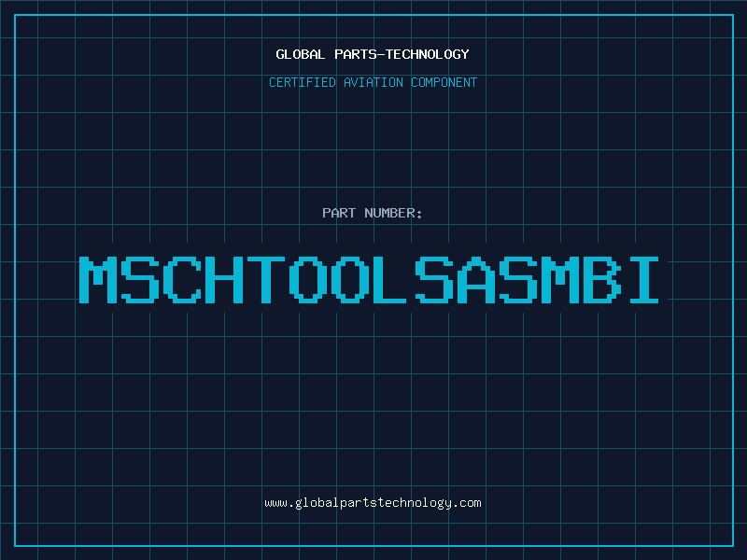Click the GLOBAL PARTS-TECHNOLOGY heading
This screenshot has height=560, width=747.
coord(373,54)
